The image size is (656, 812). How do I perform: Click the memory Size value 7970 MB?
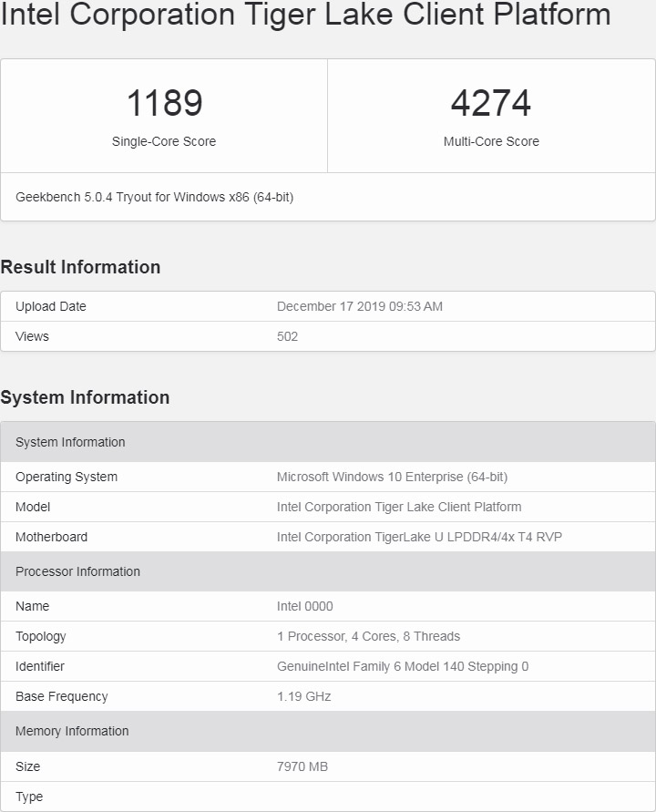(x=302, y=766)
